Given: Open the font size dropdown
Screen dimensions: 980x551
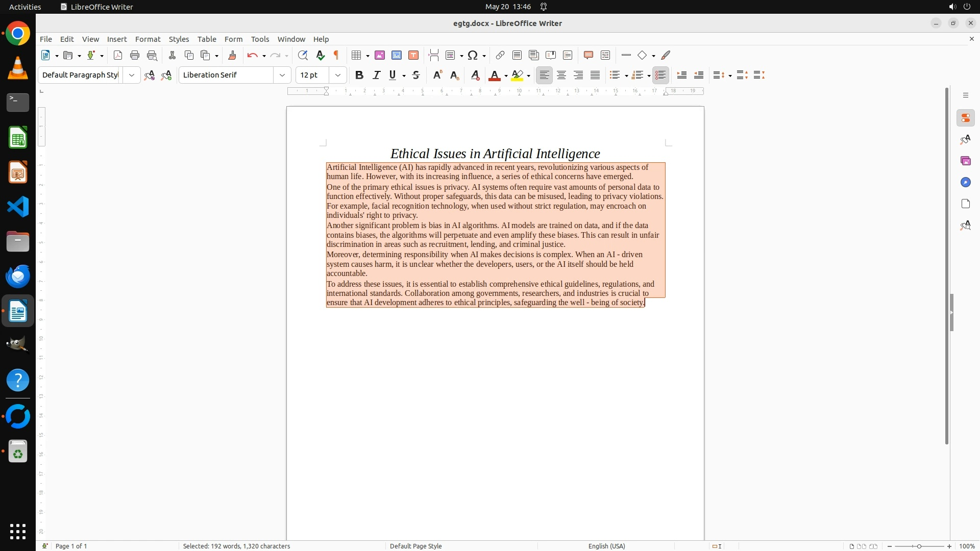Looking at the screenshot, I should coord(338,76).
